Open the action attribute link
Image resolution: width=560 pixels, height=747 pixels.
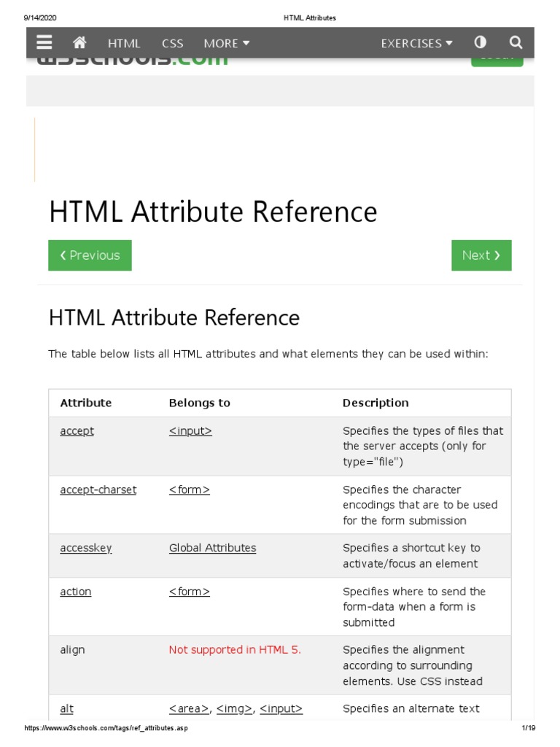76,592
